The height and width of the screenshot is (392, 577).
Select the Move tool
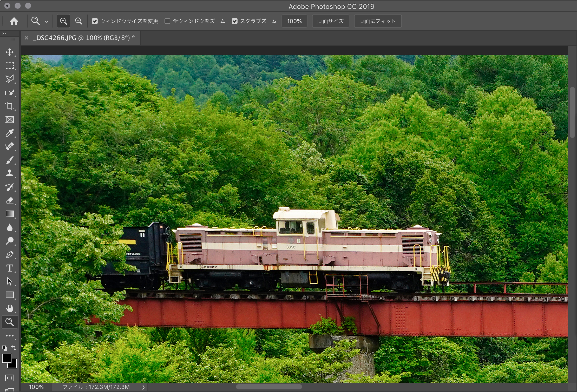coord(10,52)
